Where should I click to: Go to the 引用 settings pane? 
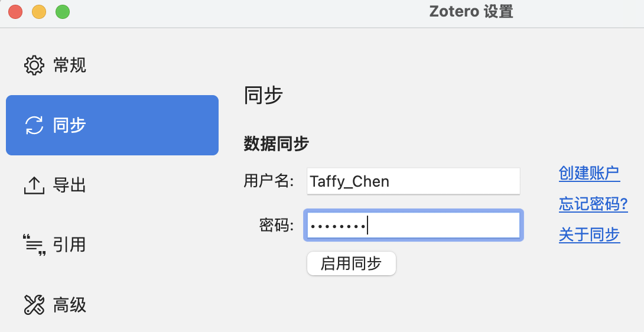(x=70, y=245)
